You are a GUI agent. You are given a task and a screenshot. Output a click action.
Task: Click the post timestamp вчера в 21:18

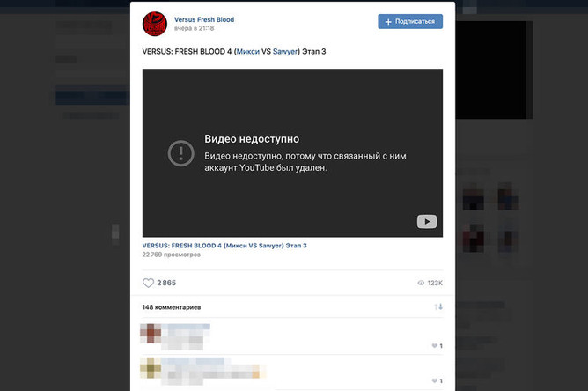[194, 28]
